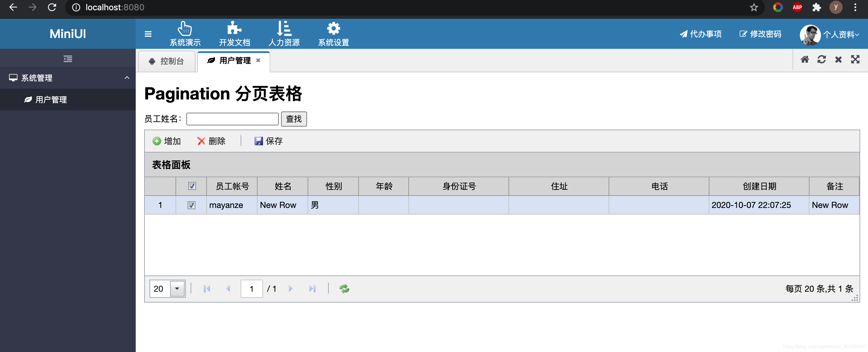The image size is (868, 352).
Task: Click the 查找 search button
Action: [293, 119]
